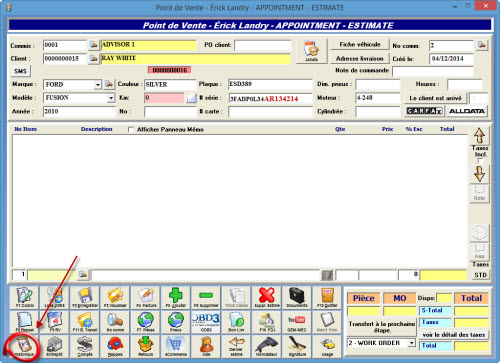The height and width of the screenshot is (363, 500).
Task: Open the 2 - WORK ORDER dropdown
Action: (x=412, y=343)
